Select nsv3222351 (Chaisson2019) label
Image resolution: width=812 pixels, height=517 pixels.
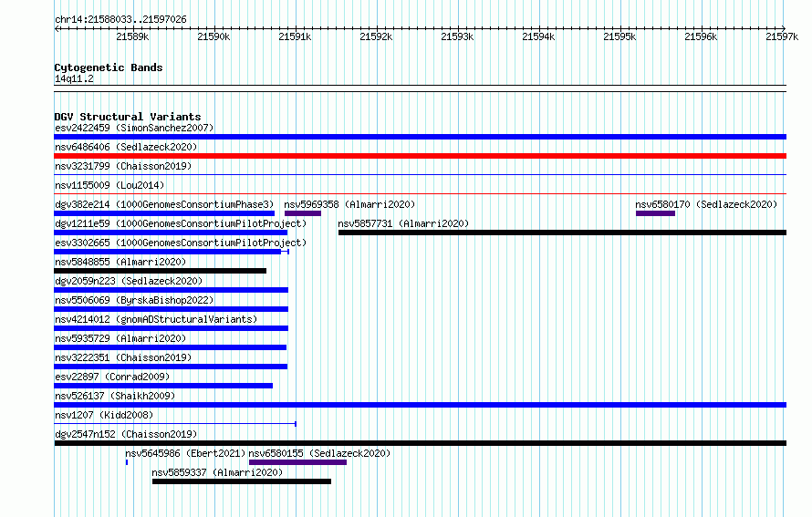coord(123,357)
